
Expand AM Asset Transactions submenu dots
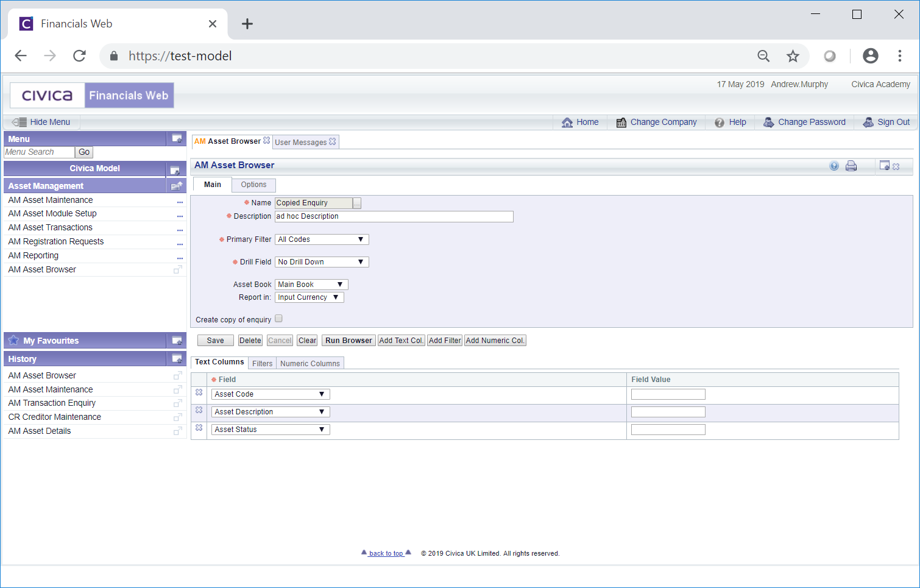[180, 230]
